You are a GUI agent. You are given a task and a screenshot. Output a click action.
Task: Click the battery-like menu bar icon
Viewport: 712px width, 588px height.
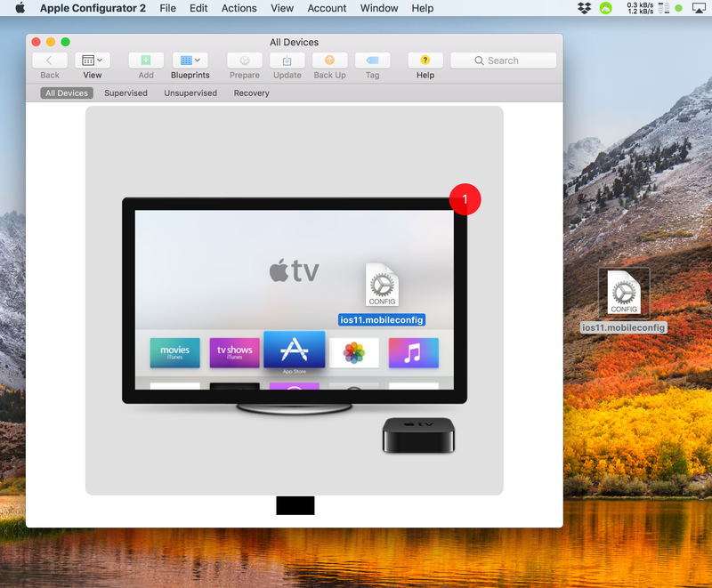pyautogui.click(x=664, y=8)
